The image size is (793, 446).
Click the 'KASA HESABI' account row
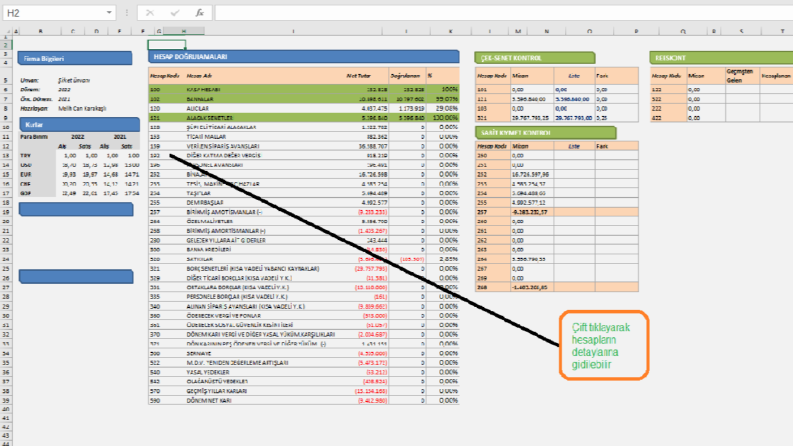(x=303, y=90)
